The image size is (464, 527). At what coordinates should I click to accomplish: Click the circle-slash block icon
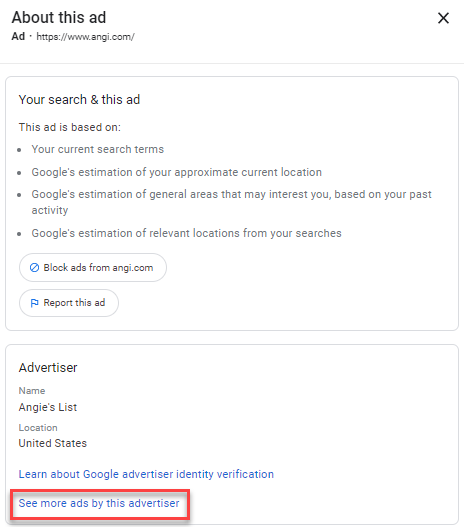[x=34, y=268]
